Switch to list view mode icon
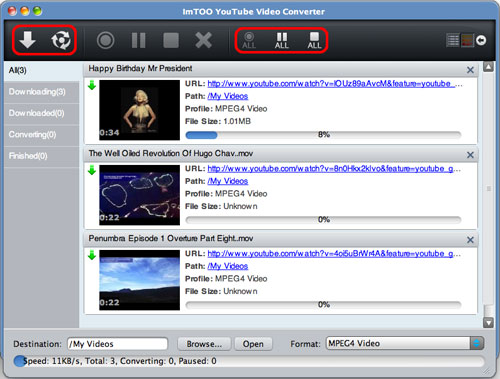500x379 pixels. [453, 40]
